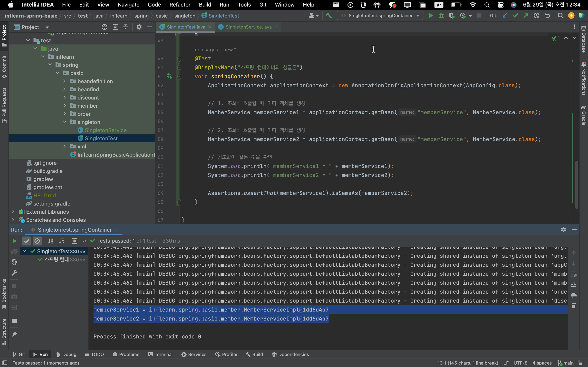Click the Git update project arrow

[505, 16]
